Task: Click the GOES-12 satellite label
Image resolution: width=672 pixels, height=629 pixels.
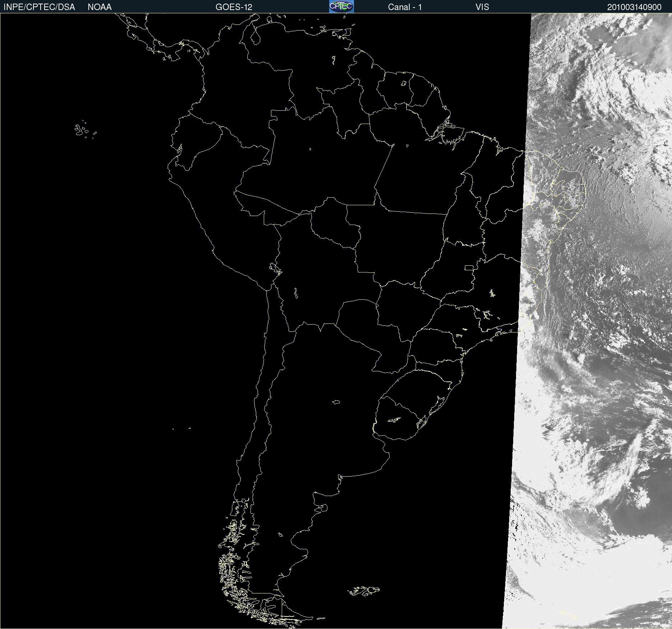Action: coord(234,7)
